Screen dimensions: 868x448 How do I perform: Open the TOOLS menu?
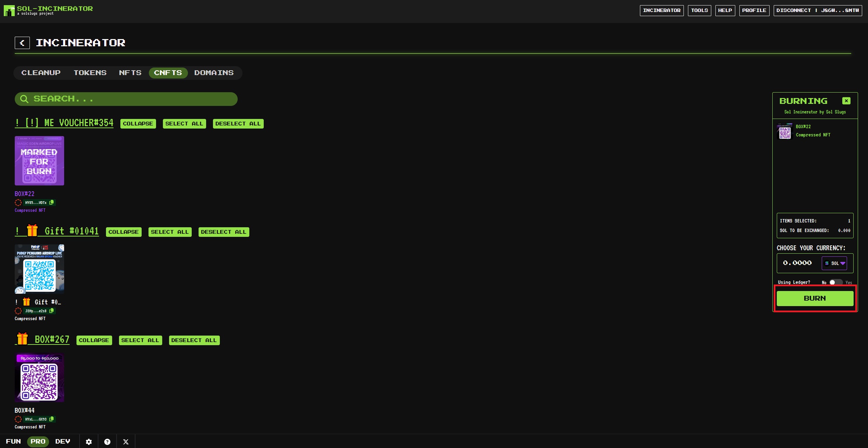tap(699, 10)
